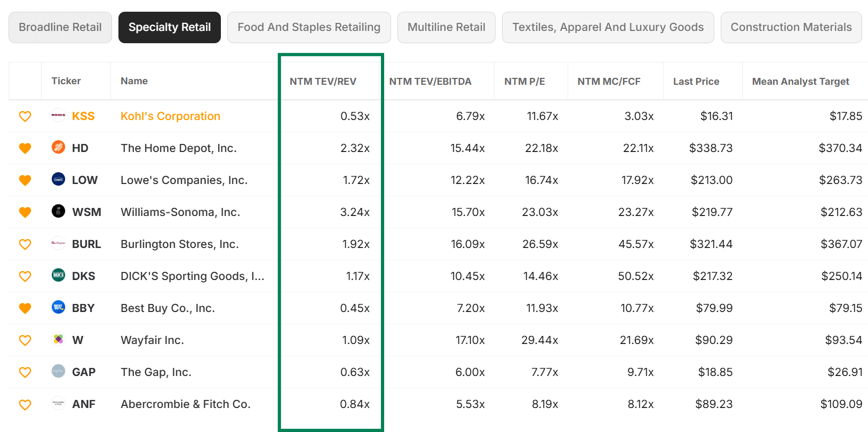Sort by the NTM TEV/REV column header
Viewport: 868px width, 432px height.
tap(323, 82)
